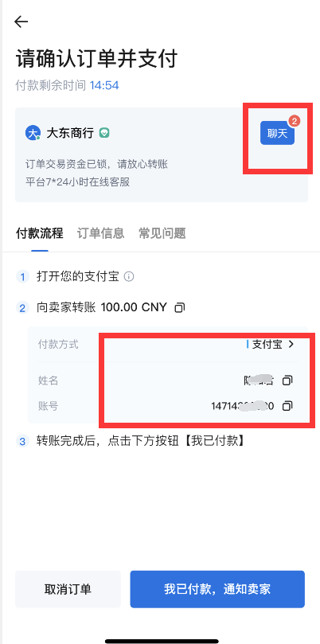Cancel the order with 取消订单
Viewport: 320px width, 644px height.
[x=68, y=589]
